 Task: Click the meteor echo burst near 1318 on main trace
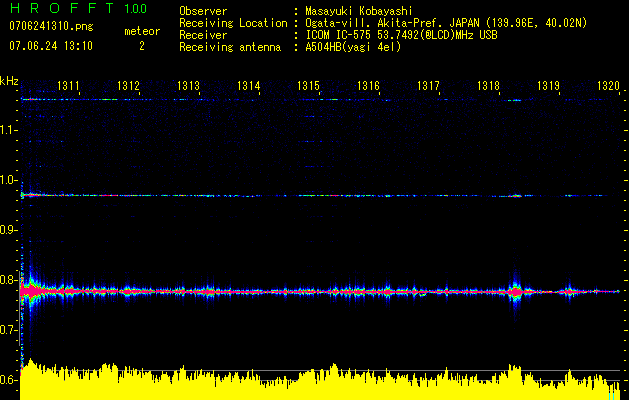pyautogui.click(x=515, y=292)
